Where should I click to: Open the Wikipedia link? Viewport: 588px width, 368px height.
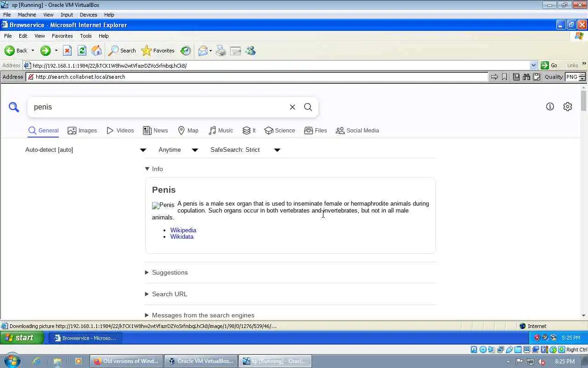[x=183, y=230]
